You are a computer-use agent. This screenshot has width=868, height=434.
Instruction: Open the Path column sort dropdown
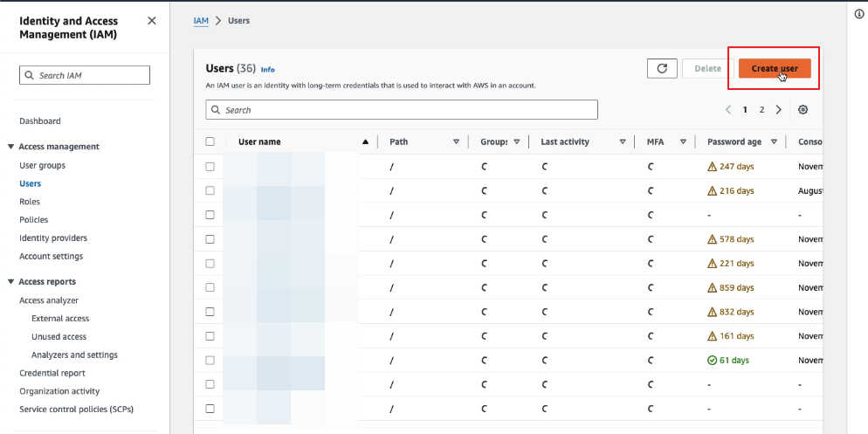click(456, 141)
